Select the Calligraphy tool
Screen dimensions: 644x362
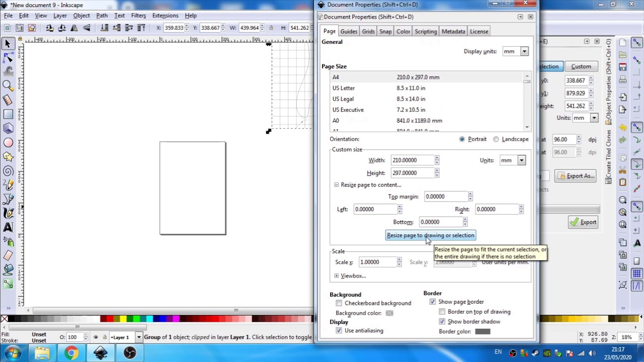8,213
